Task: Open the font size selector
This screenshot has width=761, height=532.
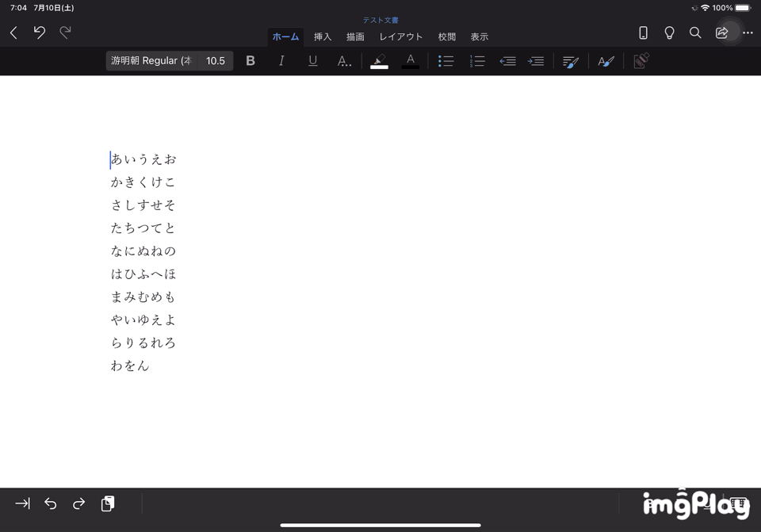Action: tap(216, 61)
